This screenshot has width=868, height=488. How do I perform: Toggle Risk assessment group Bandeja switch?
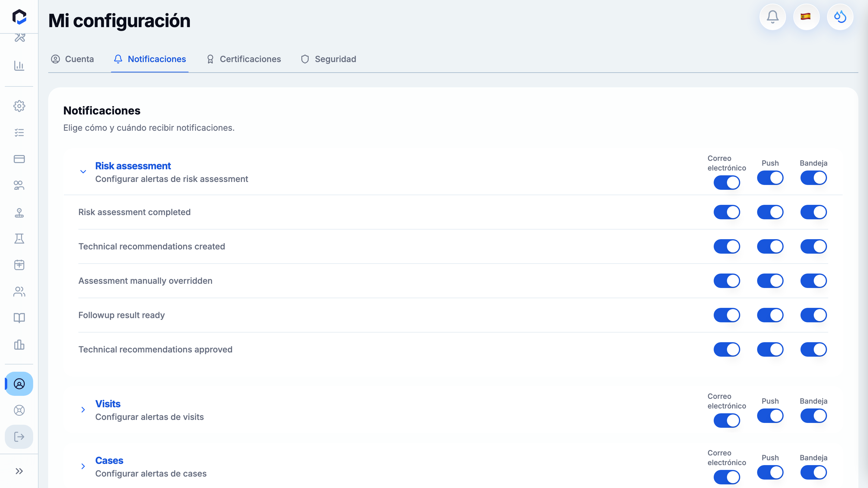coord(814,178)
